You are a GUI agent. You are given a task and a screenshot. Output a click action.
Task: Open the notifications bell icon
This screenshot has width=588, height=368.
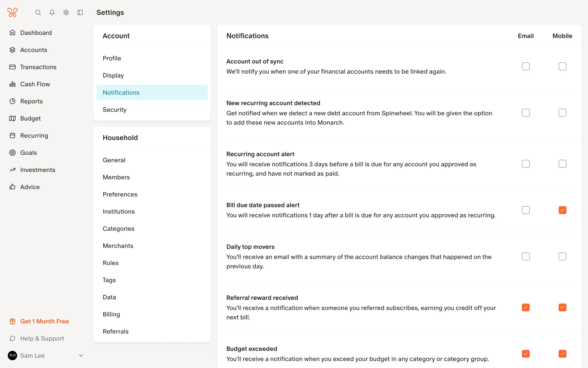coord(52,13)
